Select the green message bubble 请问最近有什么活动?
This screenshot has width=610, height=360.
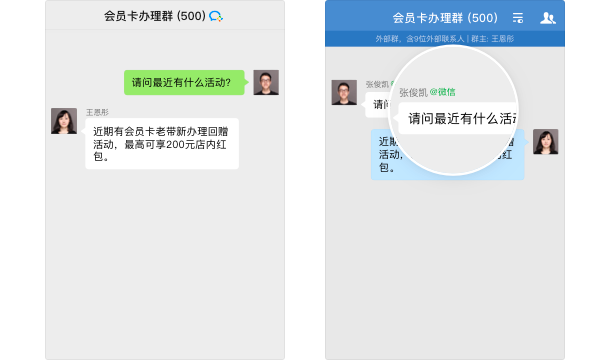184,83
